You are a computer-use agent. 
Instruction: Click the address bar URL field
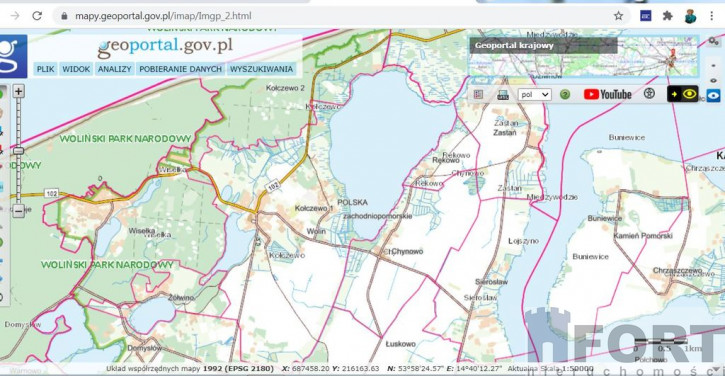tap(342, 16)
